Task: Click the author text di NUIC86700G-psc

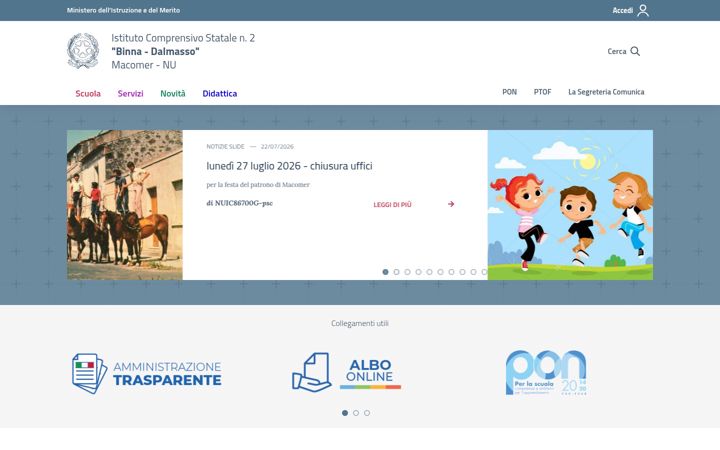Action: pyautogui.click(x=239, y=203)
